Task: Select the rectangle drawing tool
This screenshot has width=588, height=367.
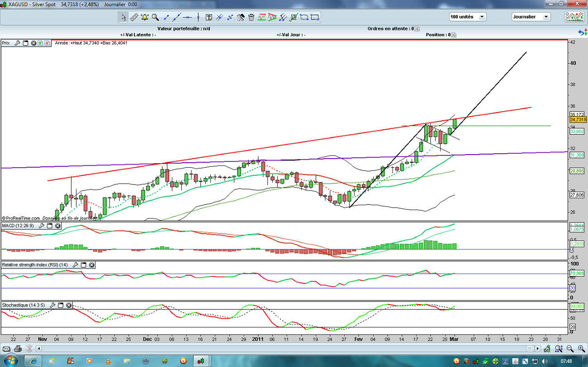Action: coord(315,17)
